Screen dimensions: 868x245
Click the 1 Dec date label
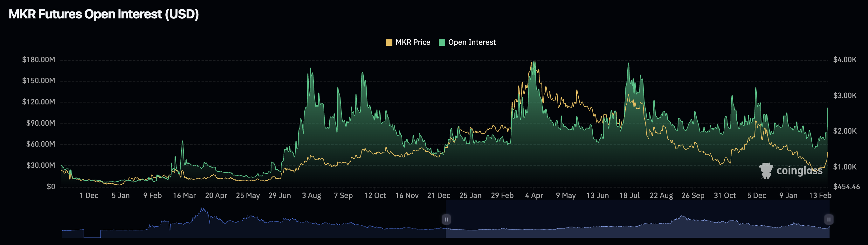pos(89,195)
